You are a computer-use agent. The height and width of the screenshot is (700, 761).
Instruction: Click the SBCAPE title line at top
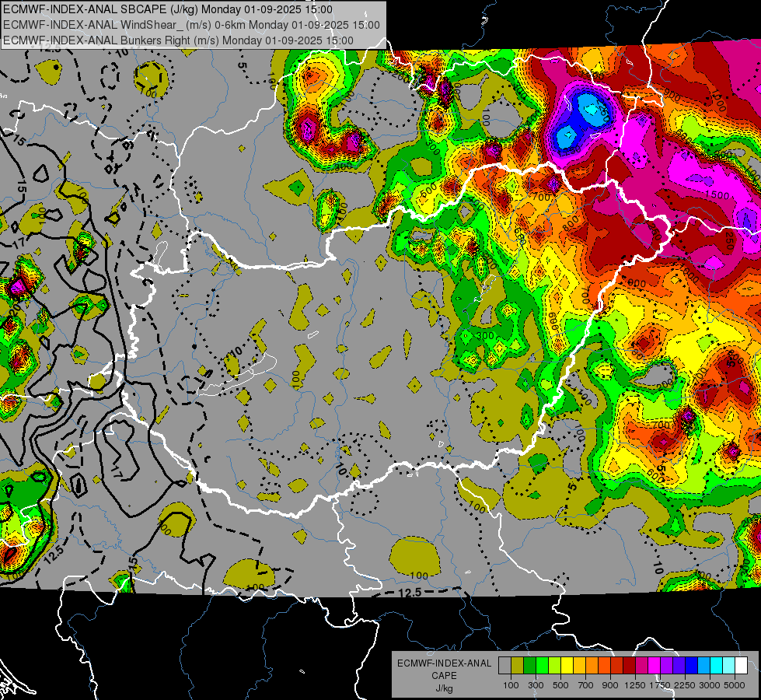(x=168, y=9)
